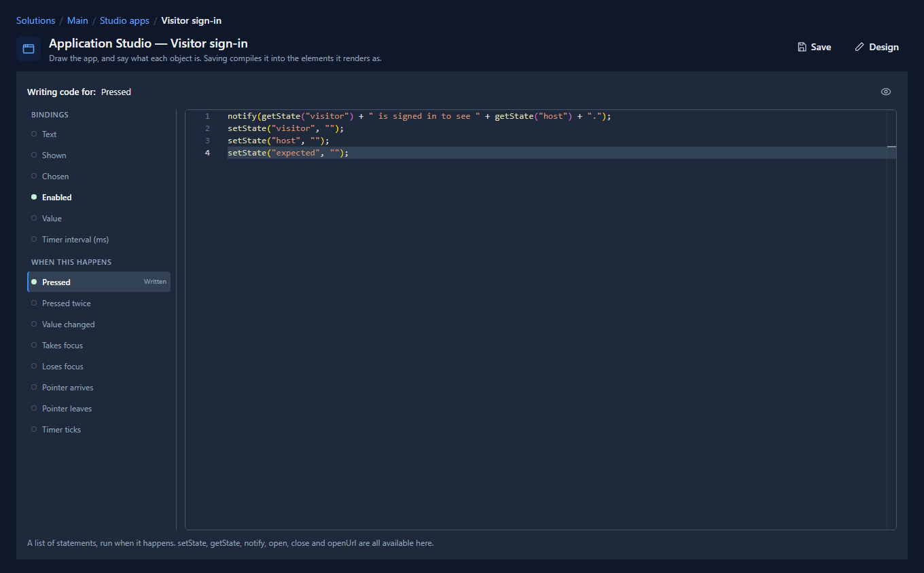
Task: Save the Visitor sign-in app
Action: (814, 47)
